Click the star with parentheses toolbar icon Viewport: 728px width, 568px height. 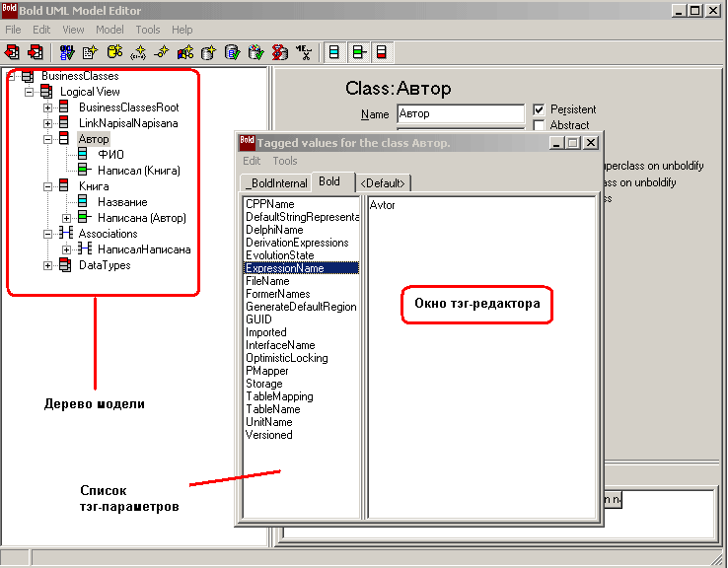pos(138,52)
